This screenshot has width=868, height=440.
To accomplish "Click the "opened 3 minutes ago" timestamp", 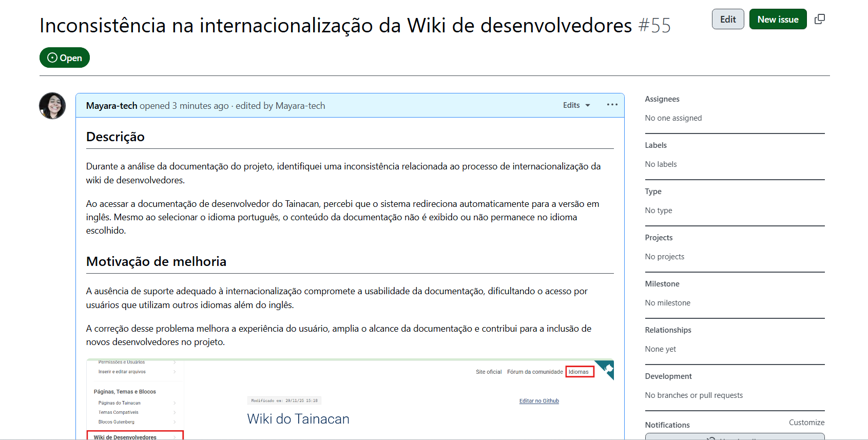I will tap(184, 106).
